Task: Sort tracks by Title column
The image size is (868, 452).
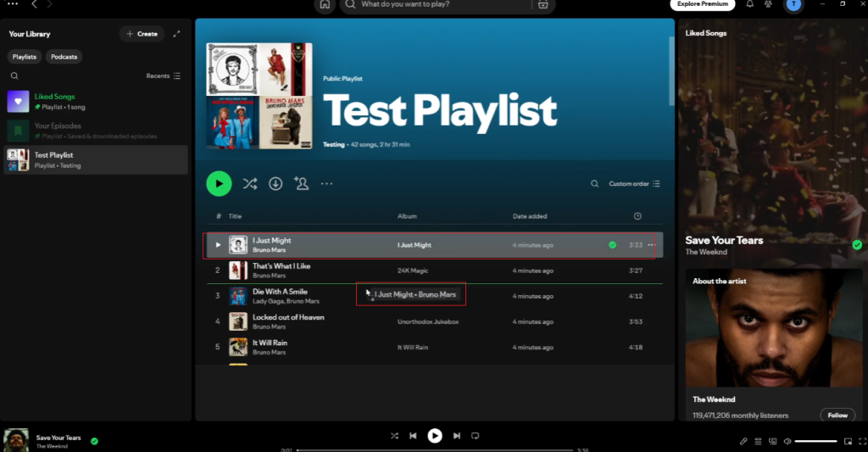Action: click(x=236, y=216)
